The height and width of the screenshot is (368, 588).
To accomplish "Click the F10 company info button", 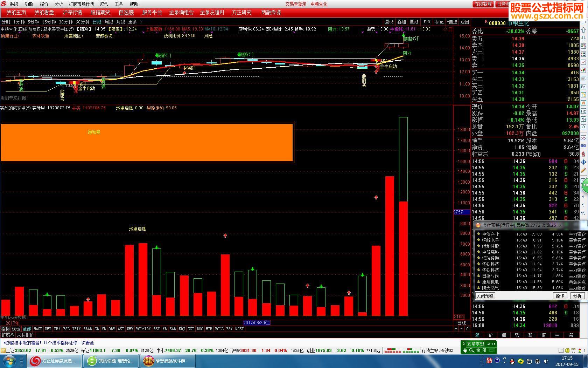I will (x=427, y=22).
